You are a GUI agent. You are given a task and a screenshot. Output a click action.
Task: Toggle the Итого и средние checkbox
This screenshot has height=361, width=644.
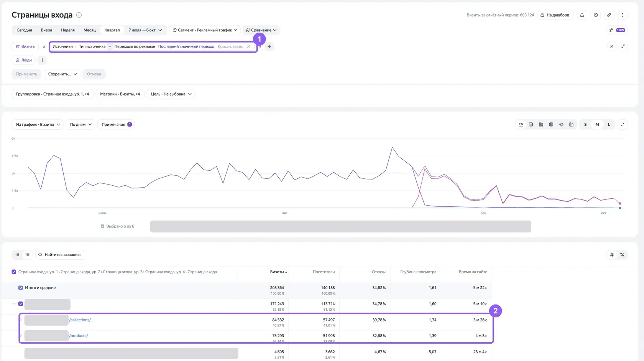21,288
